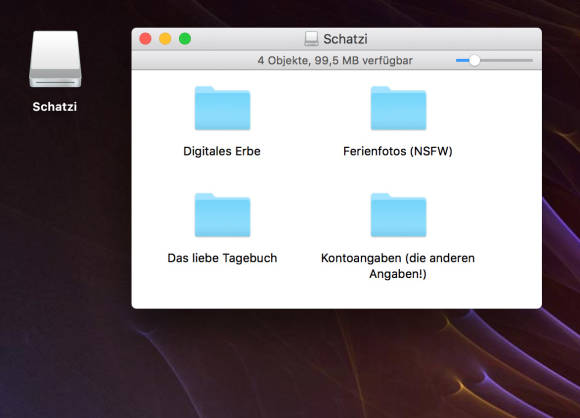Click the Schatzi desktop volume label

(55, 107)
